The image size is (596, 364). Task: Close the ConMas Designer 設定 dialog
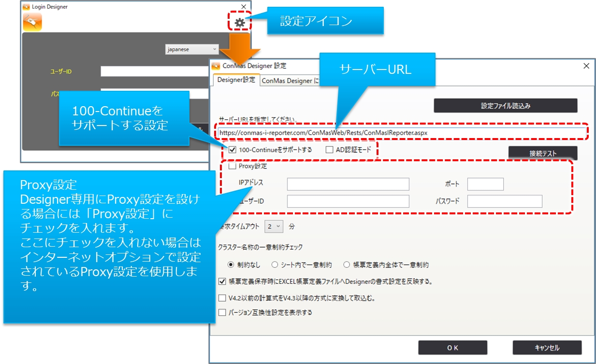tap(586, 66)
